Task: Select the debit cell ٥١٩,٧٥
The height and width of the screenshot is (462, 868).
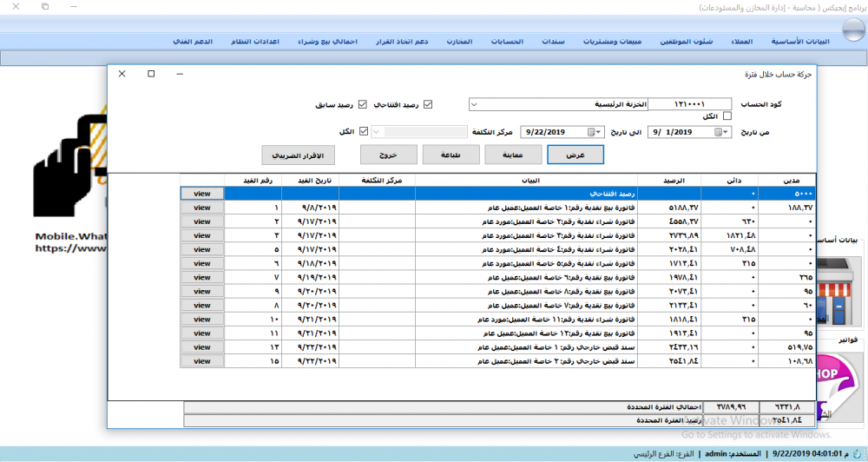Action: (786, 347)
